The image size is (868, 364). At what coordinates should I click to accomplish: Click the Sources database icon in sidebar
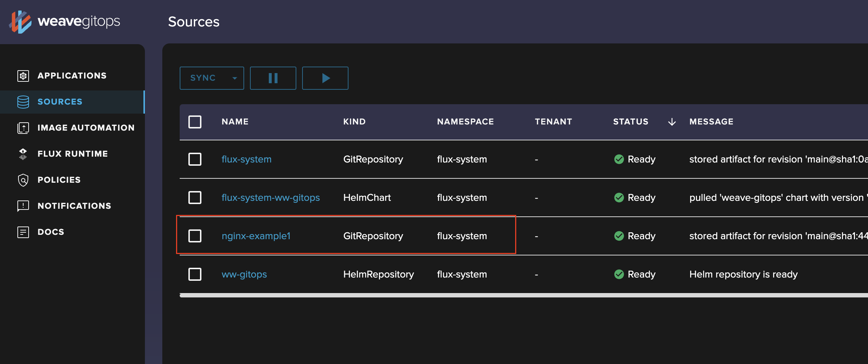[23, 102]
